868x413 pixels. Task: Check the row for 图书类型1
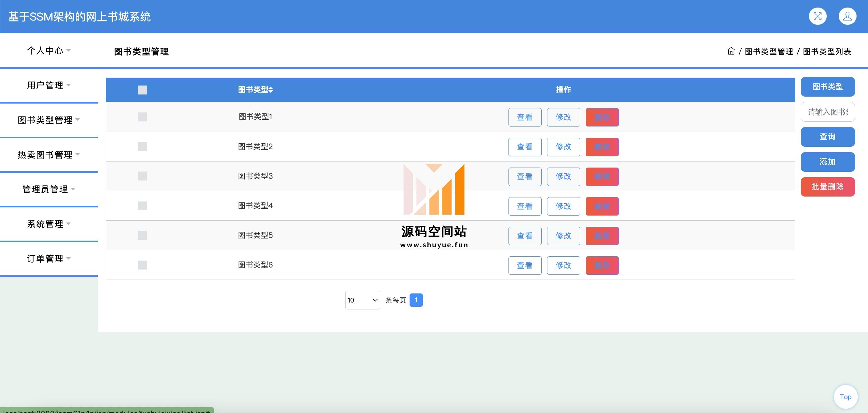[x=142, y=117]
